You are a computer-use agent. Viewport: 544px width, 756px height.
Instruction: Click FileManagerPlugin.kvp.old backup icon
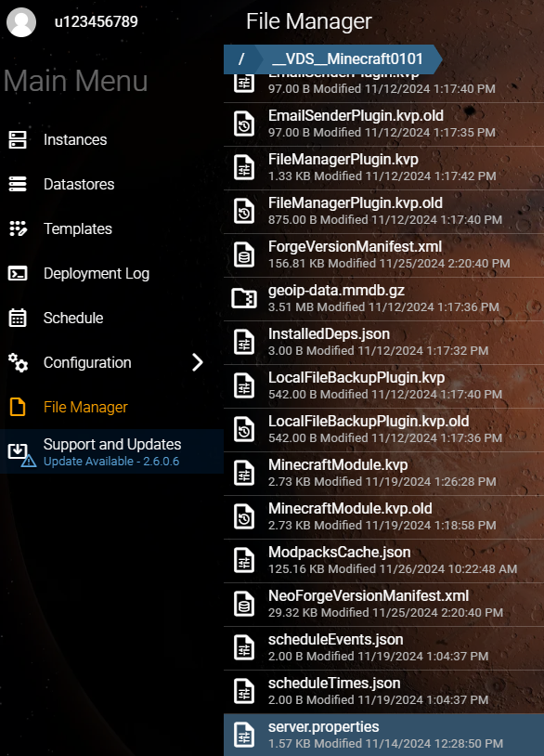point(244,212)
